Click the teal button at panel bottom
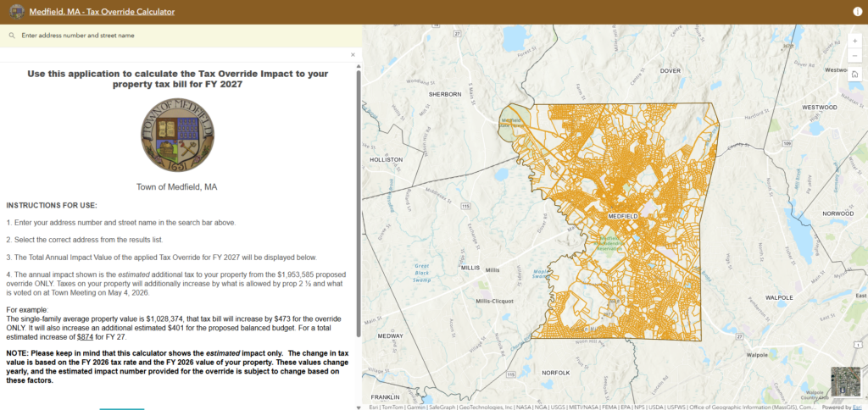 click(x=121, y=407)
